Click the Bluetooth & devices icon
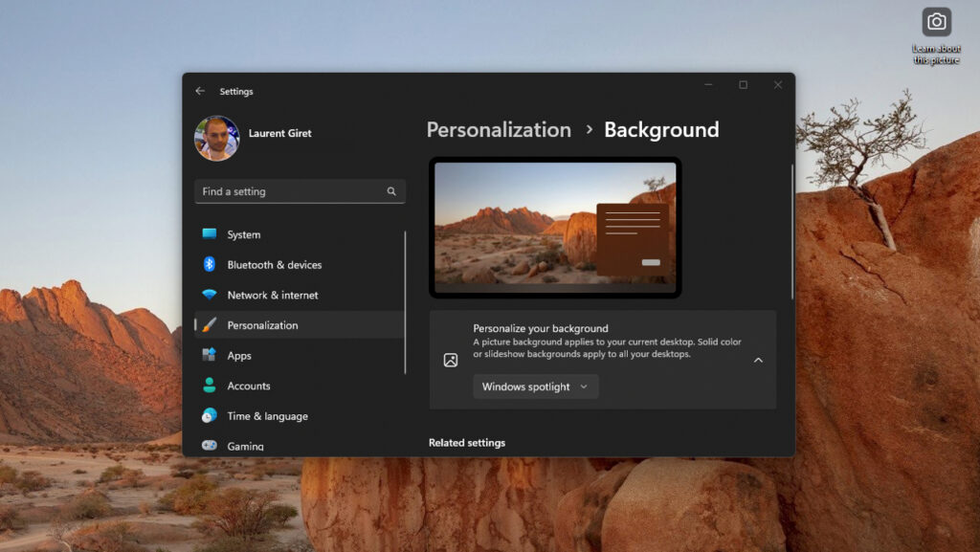 [x=209, y=265]
